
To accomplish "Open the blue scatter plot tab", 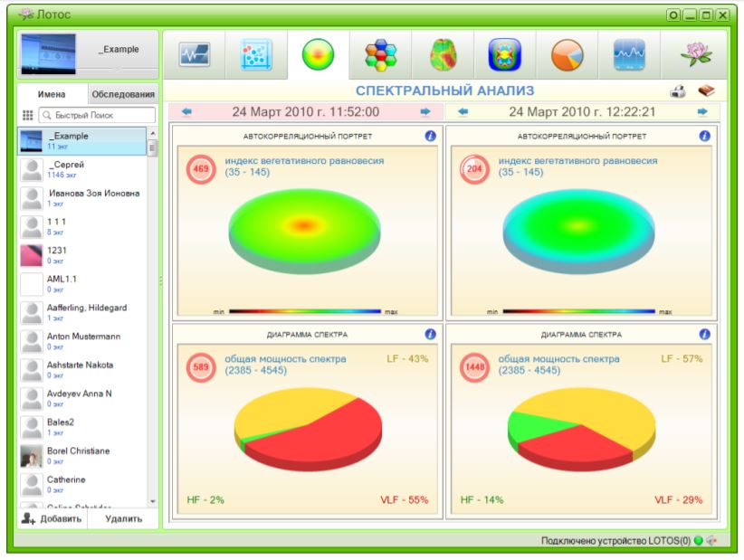I will 256,56.
